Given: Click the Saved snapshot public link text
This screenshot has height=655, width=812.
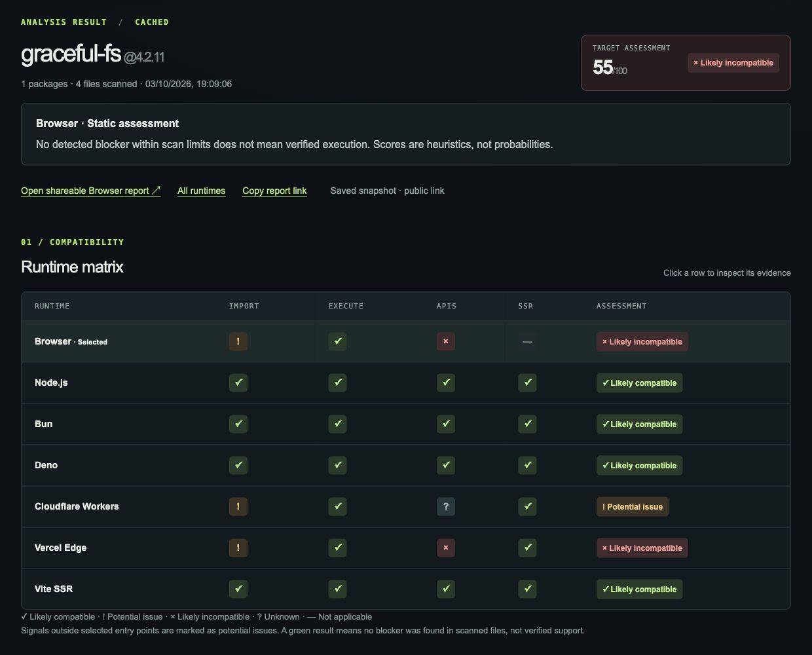Looking at the screenshot, I should (x=388, y=191).
